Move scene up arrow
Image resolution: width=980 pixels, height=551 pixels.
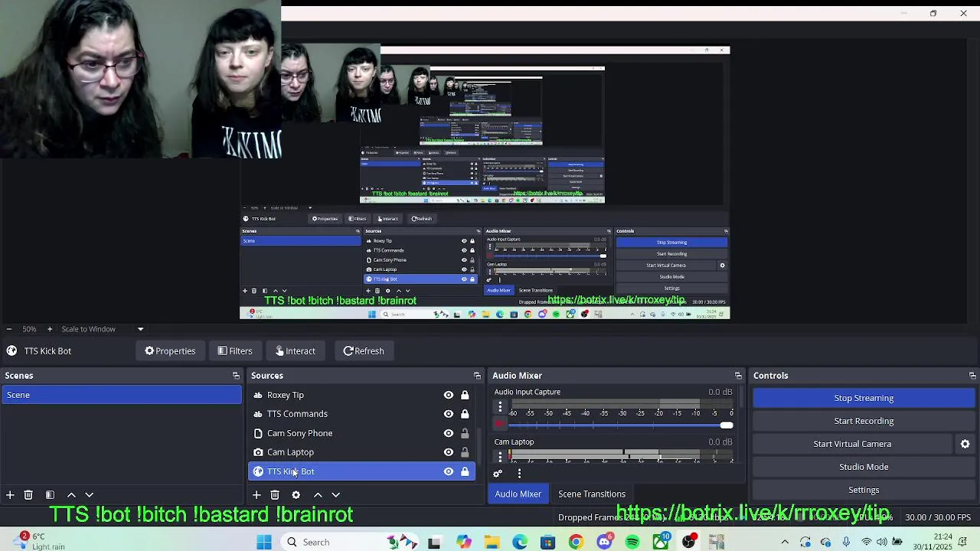point(71,495)
